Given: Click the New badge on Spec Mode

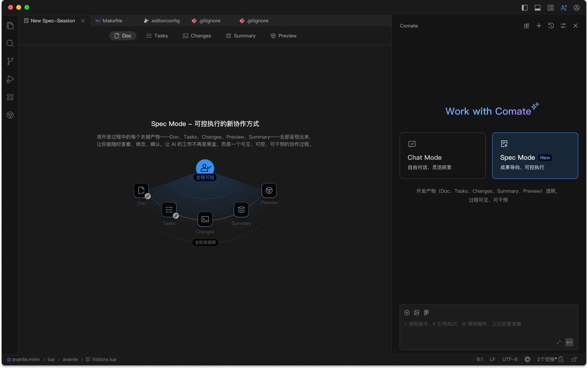Looking at the screenshot, I should [x=545, y=158].
